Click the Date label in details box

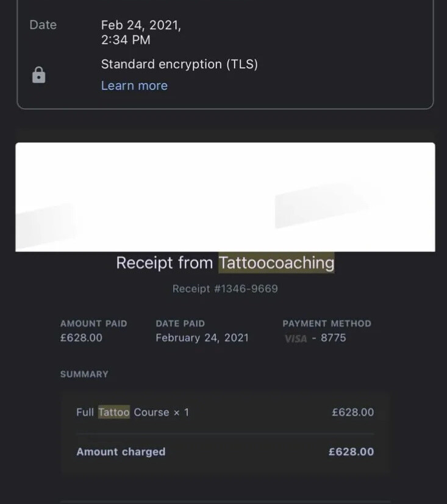tap(43, 25)
